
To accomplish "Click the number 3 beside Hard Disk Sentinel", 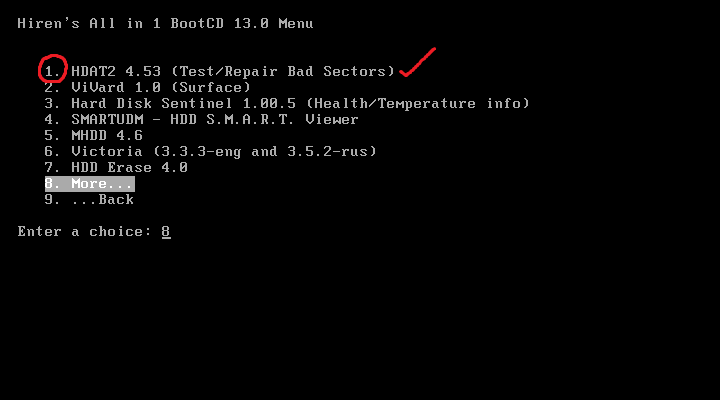I will coord(49,104).
